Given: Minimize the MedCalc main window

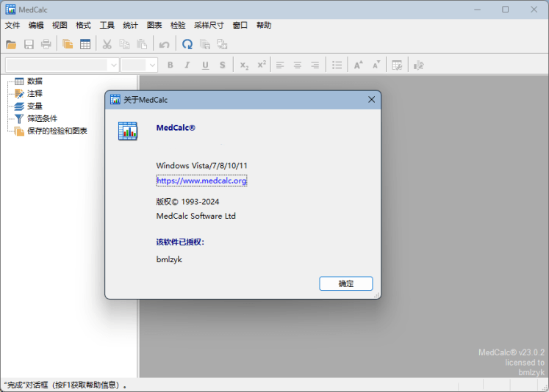Looking at the screenshot, I should pos(477,10).
